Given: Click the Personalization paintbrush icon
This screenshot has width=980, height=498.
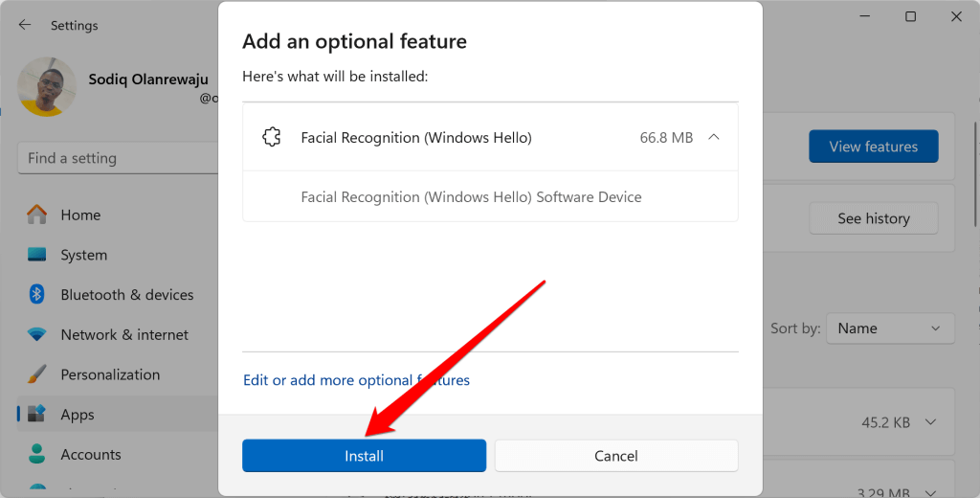Looking at the screenshot, I should tap(37, 374).
